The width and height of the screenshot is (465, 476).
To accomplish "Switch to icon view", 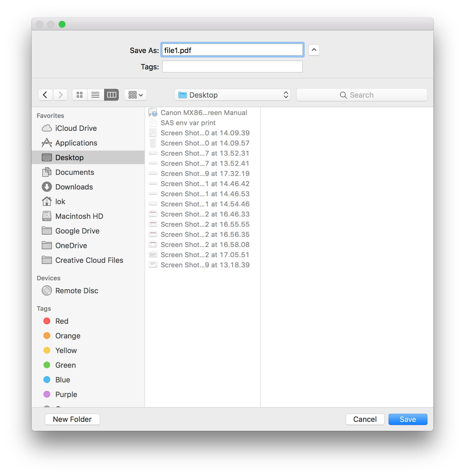I will coord(80,95).
